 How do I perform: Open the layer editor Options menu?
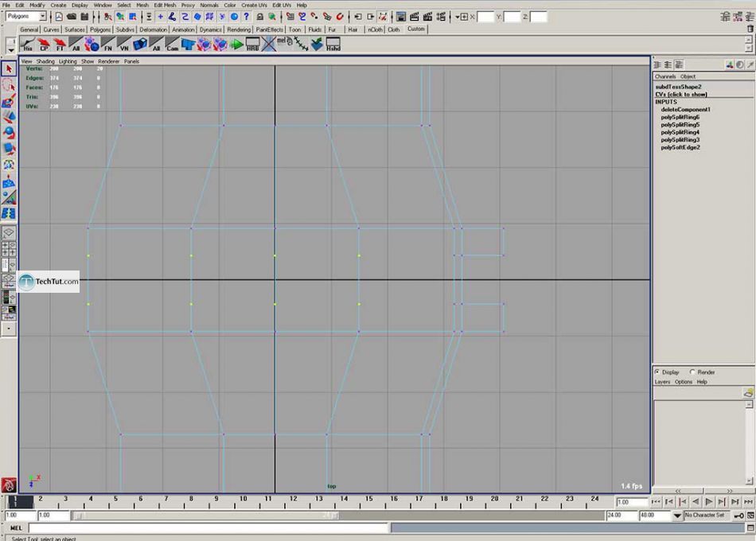[684, 382]
